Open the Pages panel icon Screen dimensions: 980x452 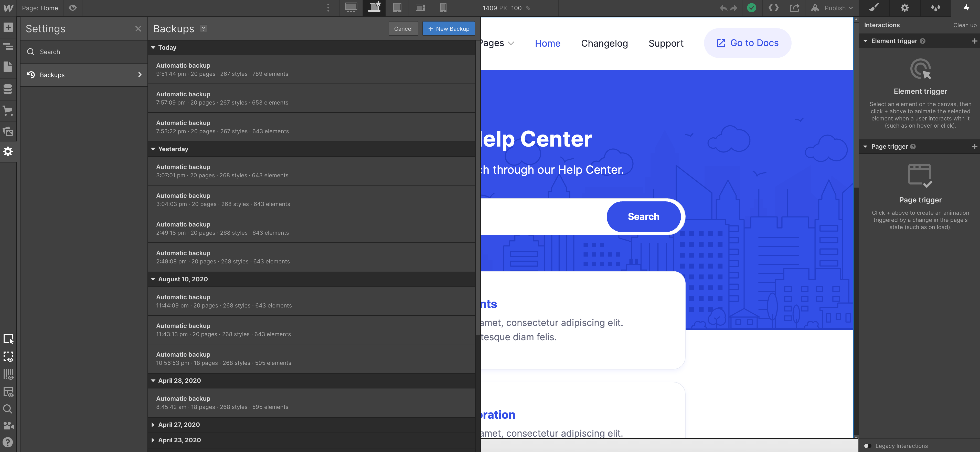pos(8,67)
